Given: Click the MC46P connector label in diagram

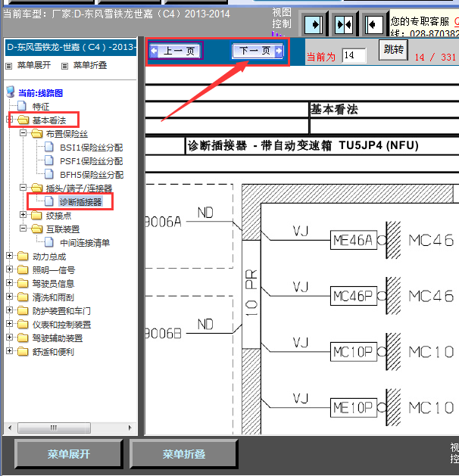Looking at the screenshot, I should (x=354, y=296).
